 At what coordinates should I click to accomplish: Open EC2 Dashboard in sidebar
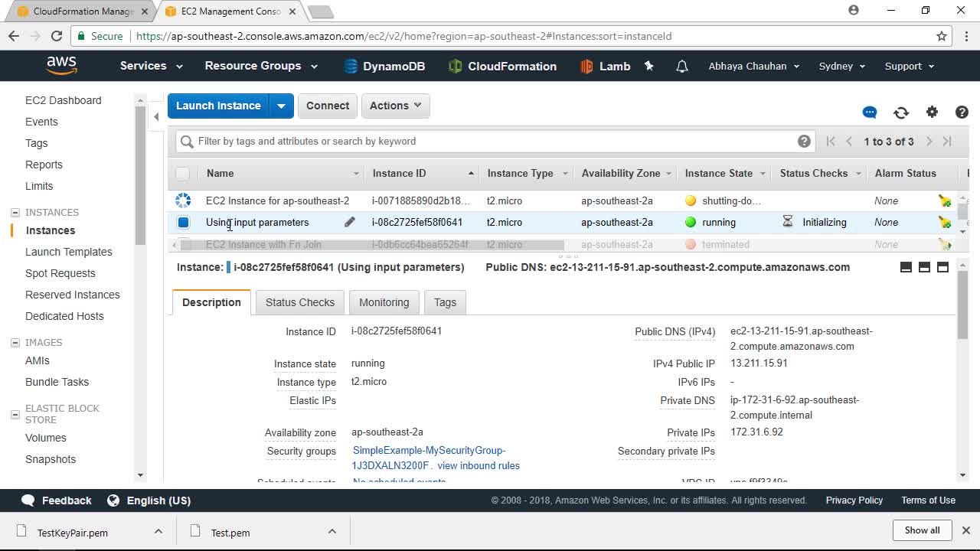(x=63, y=100)
